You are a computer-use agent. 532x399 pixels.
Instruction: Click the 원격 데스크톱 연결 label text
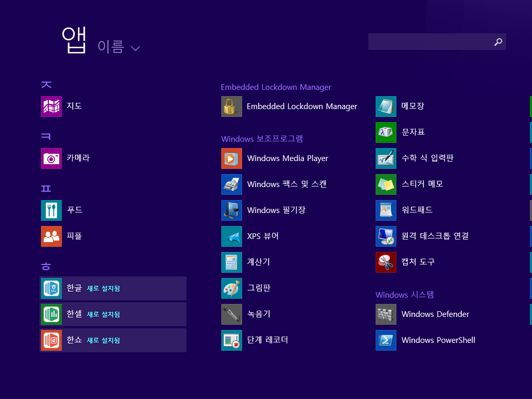435,236
